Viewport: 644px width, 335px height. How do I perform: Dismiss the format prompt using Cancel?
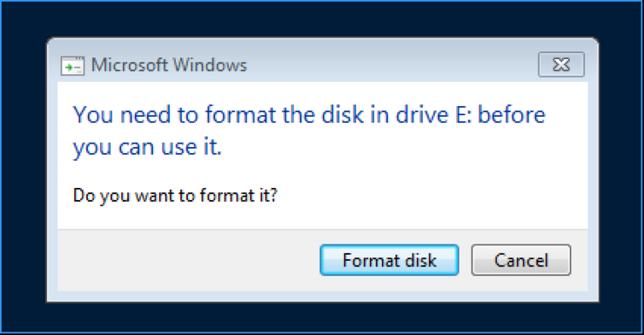520,260
